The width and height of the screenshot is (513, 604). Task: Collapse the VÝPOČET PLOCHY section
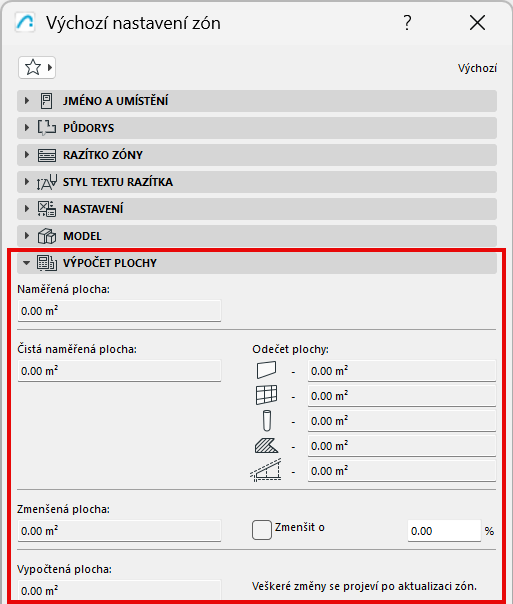click(x=26, y=263)
